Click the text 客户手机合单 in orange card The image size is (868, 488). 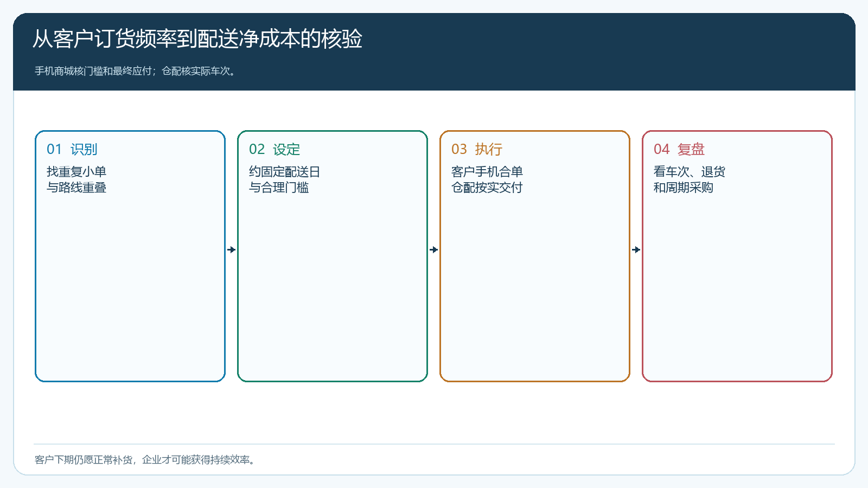[487, 172]
